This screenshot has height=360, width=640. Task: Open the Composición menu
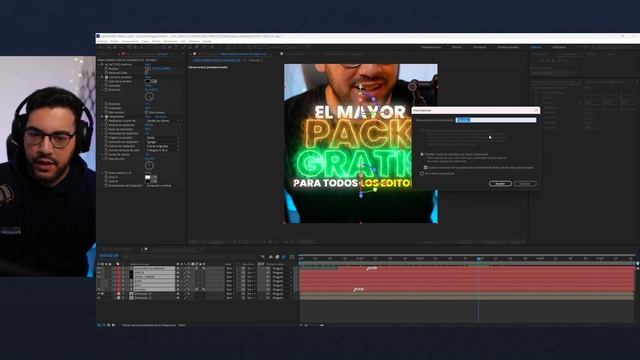(130, 41)
